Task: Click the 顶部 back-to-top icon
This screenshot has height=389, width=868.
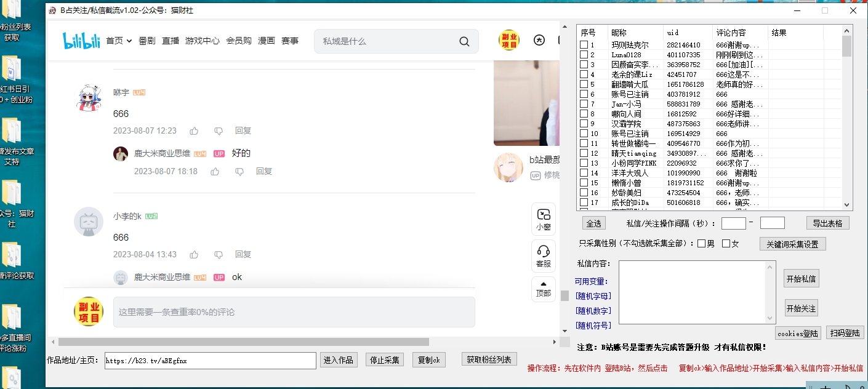Action: (x=543, y=289)
